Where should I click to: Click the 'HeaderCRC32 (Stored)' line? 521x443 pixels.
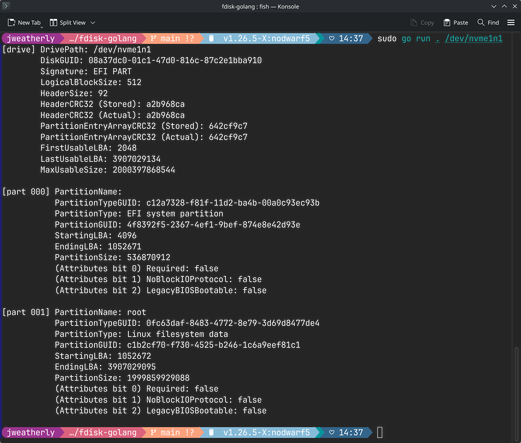click(x=112, y=104)
